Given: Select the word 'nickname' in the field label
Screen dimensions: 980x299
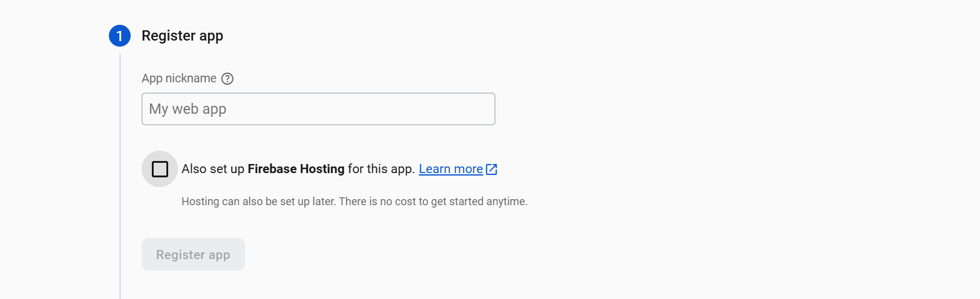Looking at the screenshot, I should point(191,78).
